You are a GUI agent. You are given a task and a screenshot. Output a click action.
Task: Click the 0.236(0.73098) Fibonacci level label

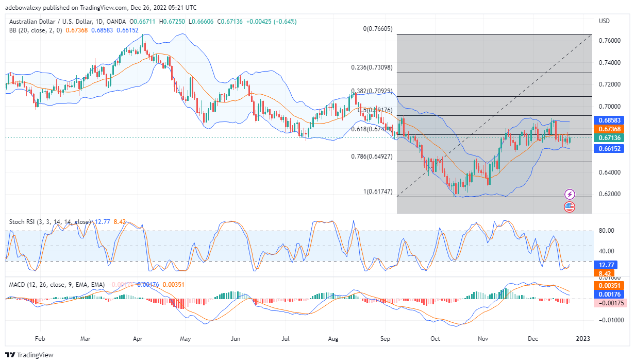pyautogui.click(x=372, y=67)
